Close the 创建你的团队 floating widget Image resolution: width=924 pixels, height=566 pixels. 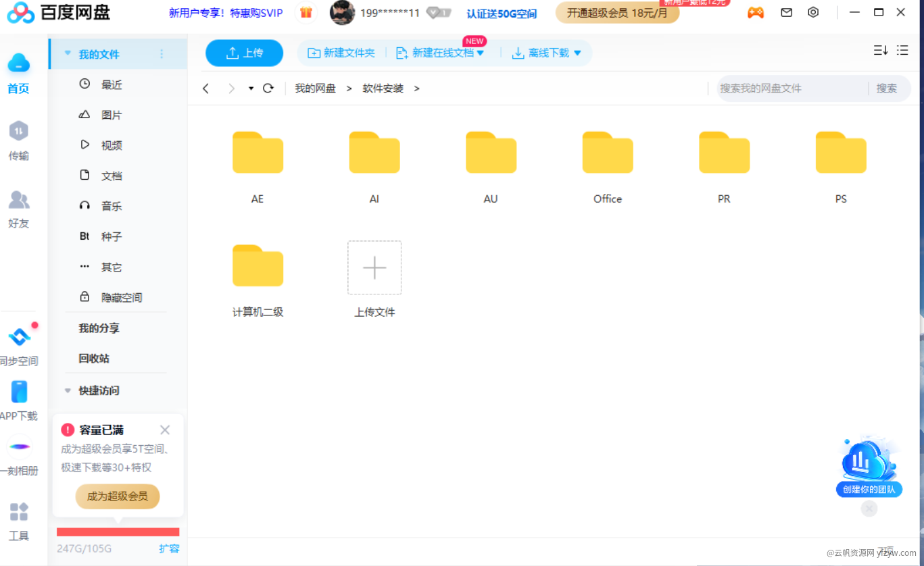869,509
